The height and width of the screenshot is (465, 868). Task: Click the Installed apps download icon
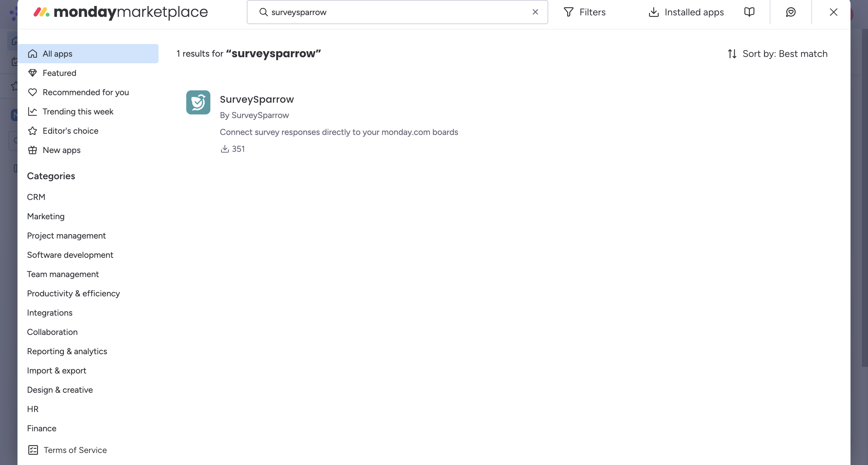tap(654, 12)
